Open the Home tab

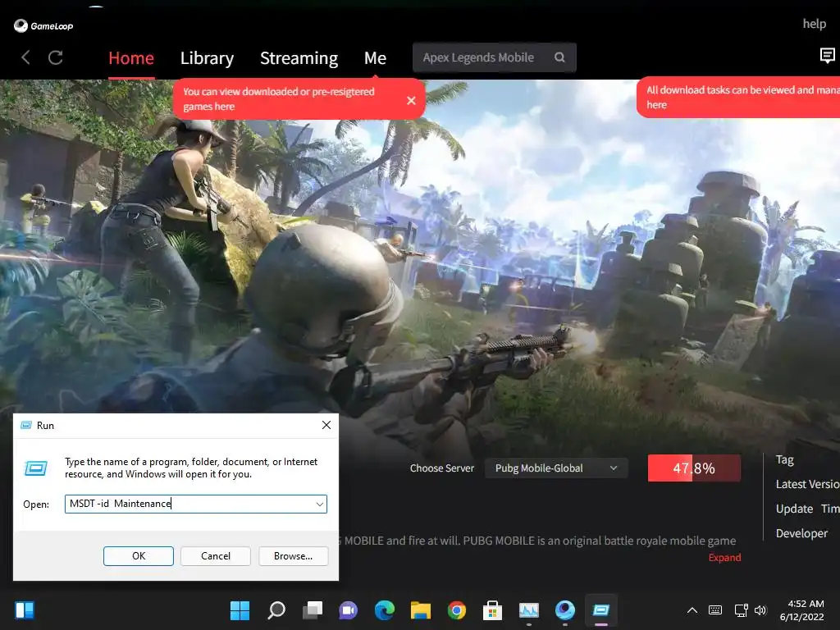pos(131,58)
